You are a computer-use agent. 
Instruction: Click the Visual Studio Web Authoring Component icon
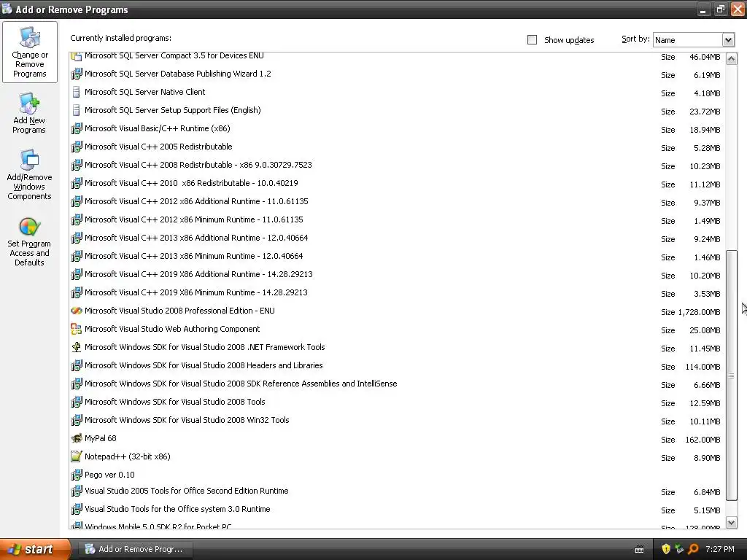[x=76, y=329]
